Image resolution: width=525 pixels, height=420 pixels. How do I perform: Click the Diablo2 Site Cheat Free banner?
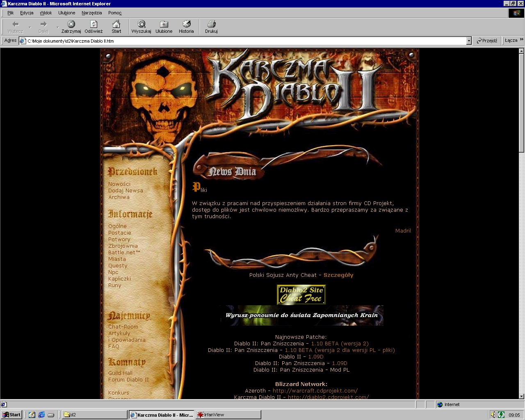tap(301, 294)
